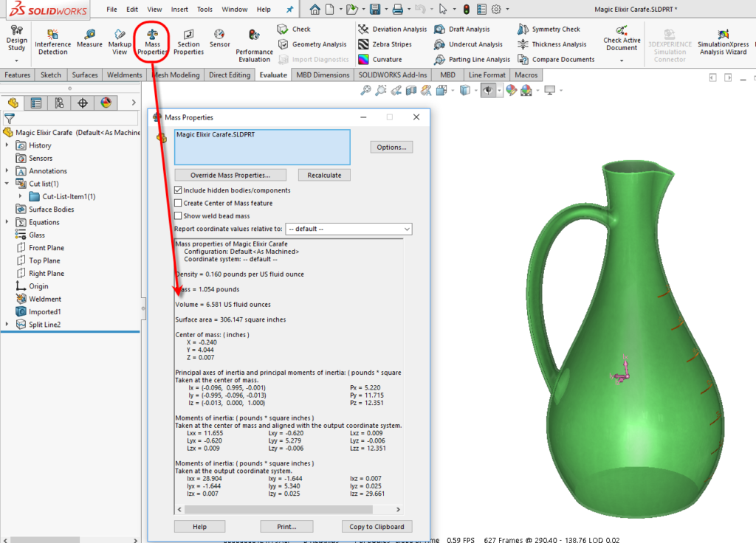Open the dropdown arrow under Design Study
This screenshot has width=756, height=543.
[x=16, y=60]
